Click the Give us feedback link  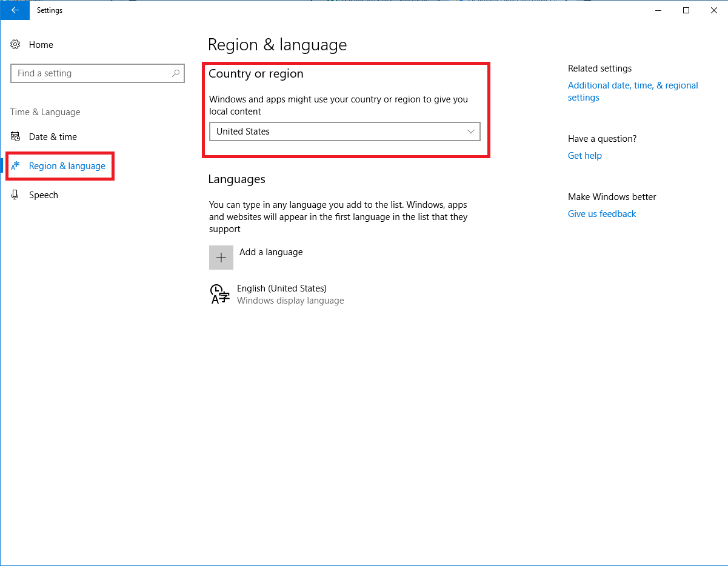pyautogui.click(x=602, y=214)
